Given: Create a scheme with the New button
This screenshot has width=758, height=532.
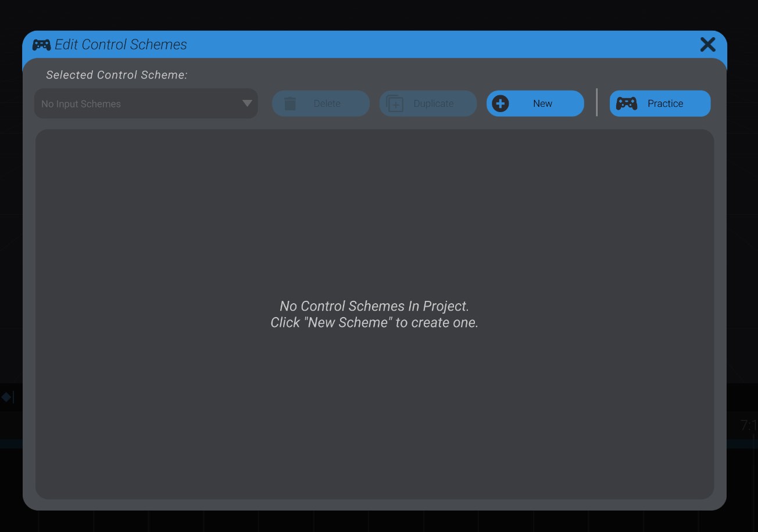Looking at the screenshot, I should pos(535,103).
